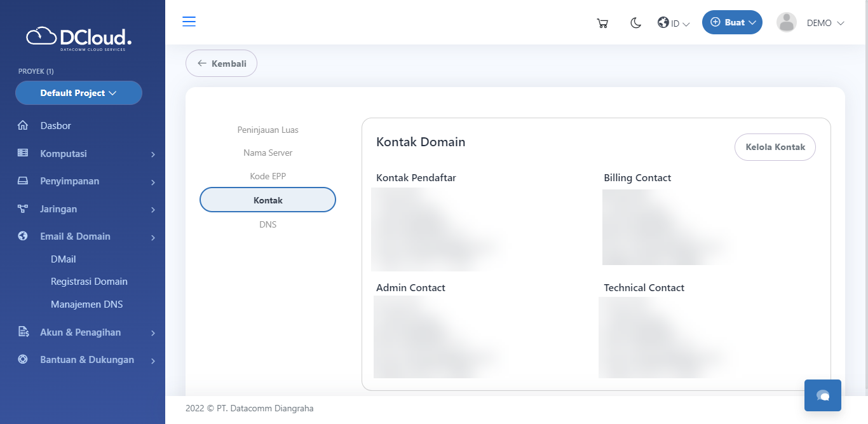Click the user avatar icon
Screen dimensions: 868x424
[x=786, y=22]
